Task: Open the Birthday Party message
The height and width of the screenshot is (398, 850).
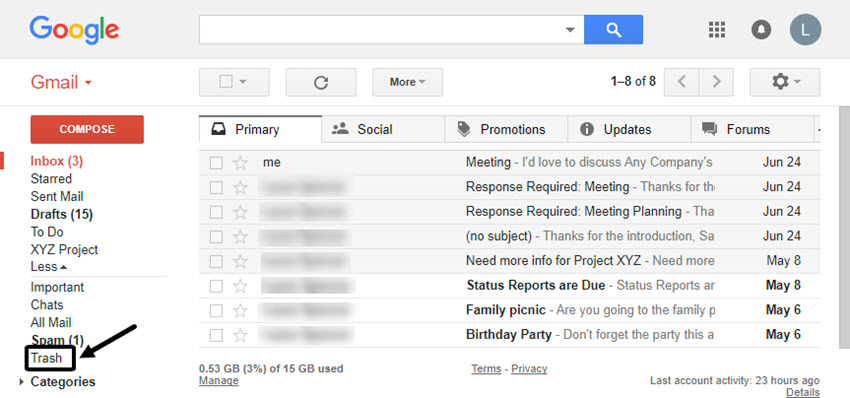Action: pos(509,335)
